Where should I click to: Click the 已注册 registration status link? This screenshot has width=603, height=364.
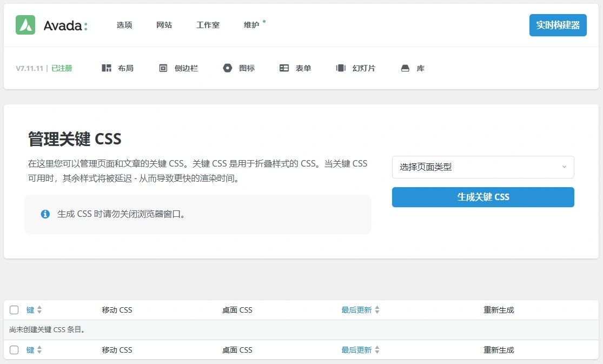pyautogui.click(x=61, y=68)
